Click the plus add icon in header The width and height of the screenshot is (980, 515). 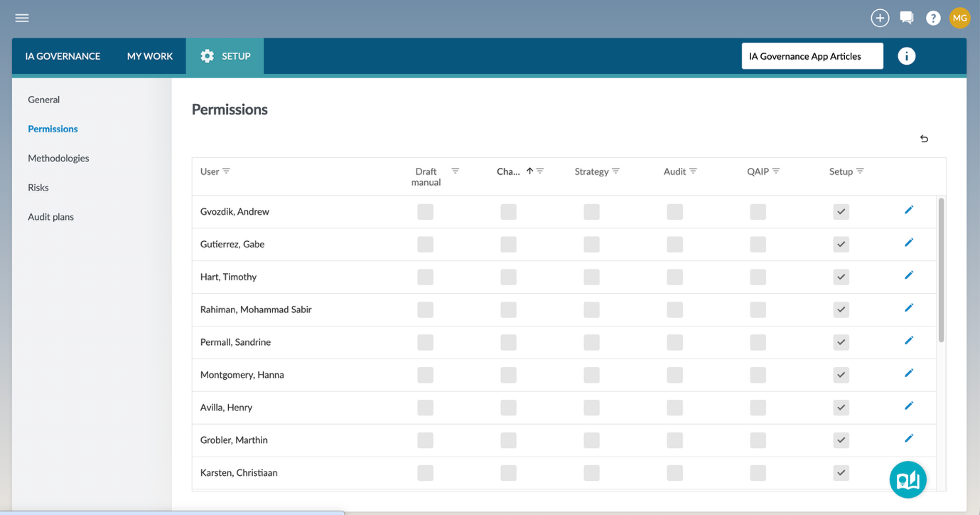pyautogui.click(x=880, y=18)
